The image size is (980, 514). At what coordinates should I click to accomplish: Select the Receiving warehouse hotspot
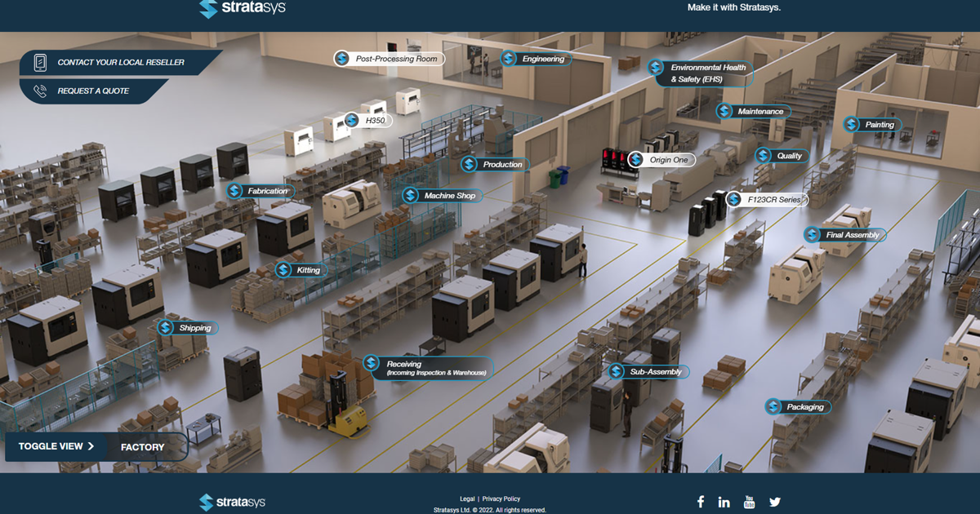click(429, 367)
